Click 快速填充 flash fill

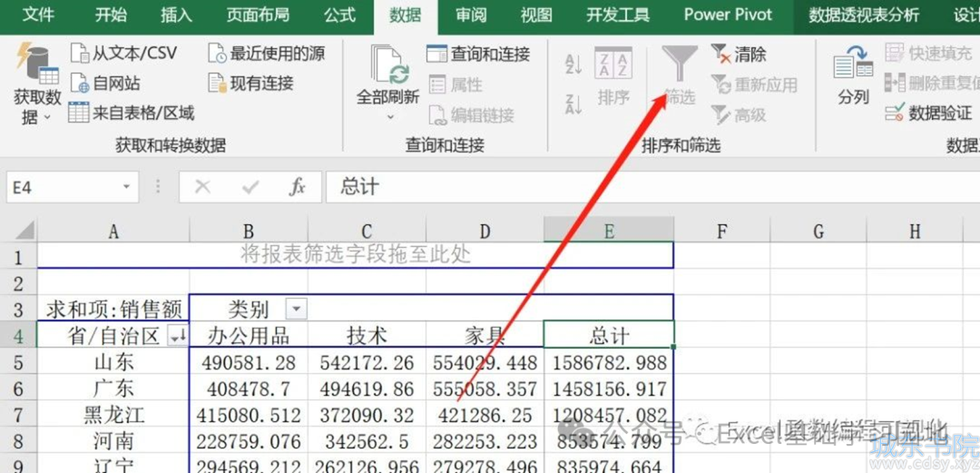tap(928, 54)
